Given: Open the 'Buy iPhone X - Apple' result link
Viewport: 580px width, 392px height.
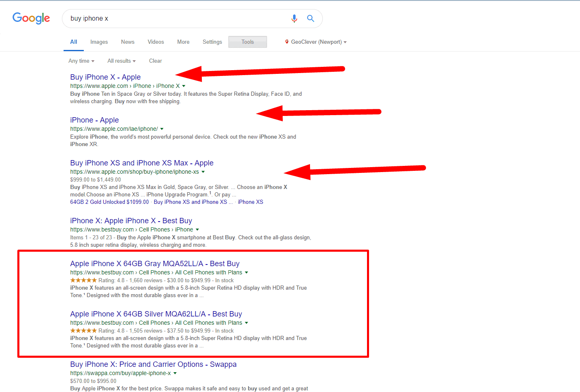Looking at the screenshot, I should [x=105, y=77].
